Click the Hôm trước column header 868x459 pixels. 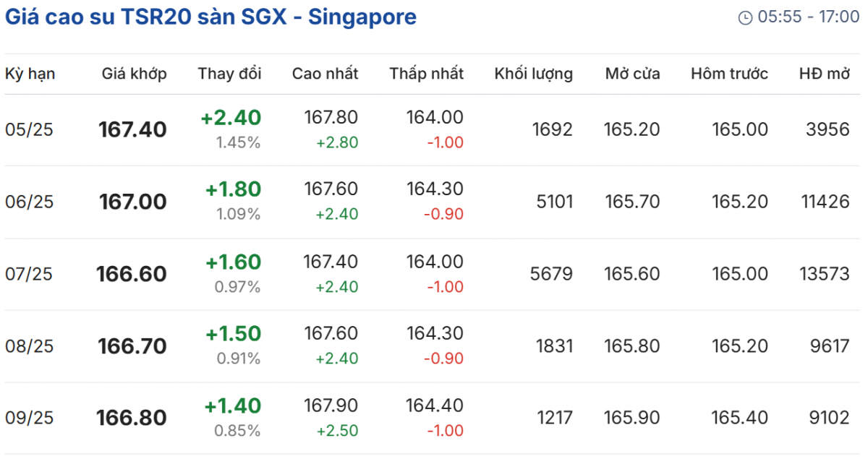[x=729, y=73]
